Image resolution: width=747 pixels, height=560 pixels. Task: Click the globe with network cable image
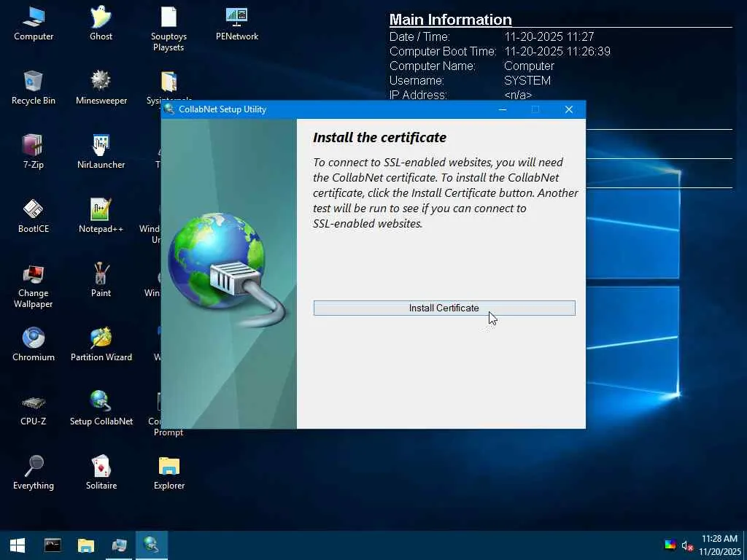pos(228,269)
